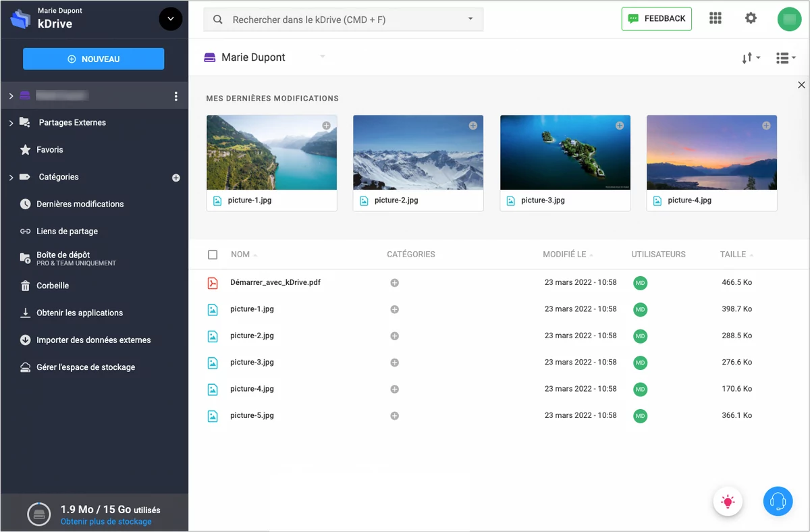Open Démarrer_avec_kDrive.pdf from the file list
The height and width of the screenshot is (532, 810).
[x=275, y=282]
